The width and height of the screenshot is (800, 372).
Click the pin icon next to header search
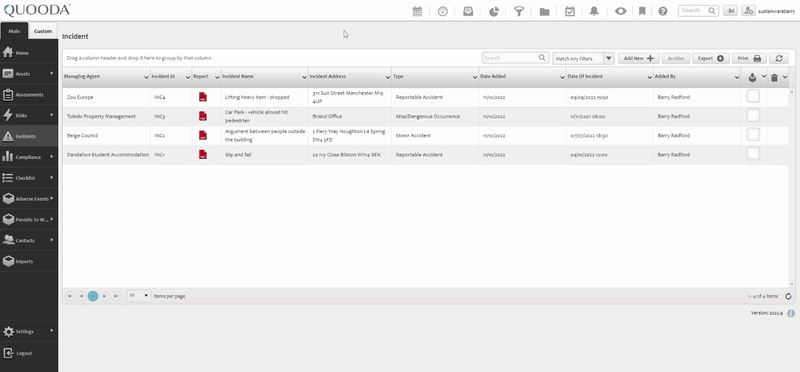(730, 11)
